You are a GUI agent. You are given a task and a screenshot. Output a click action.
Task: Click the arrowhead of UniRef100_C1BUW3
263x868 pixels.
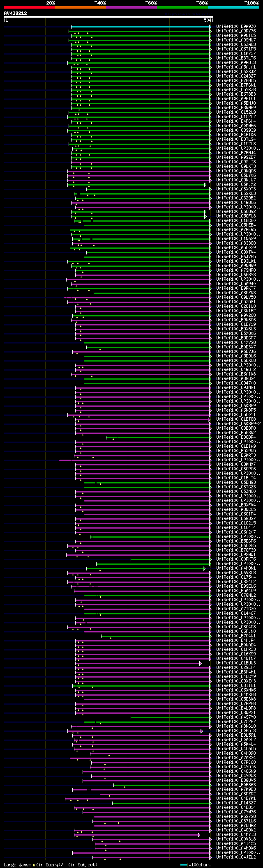coord(201,663)
